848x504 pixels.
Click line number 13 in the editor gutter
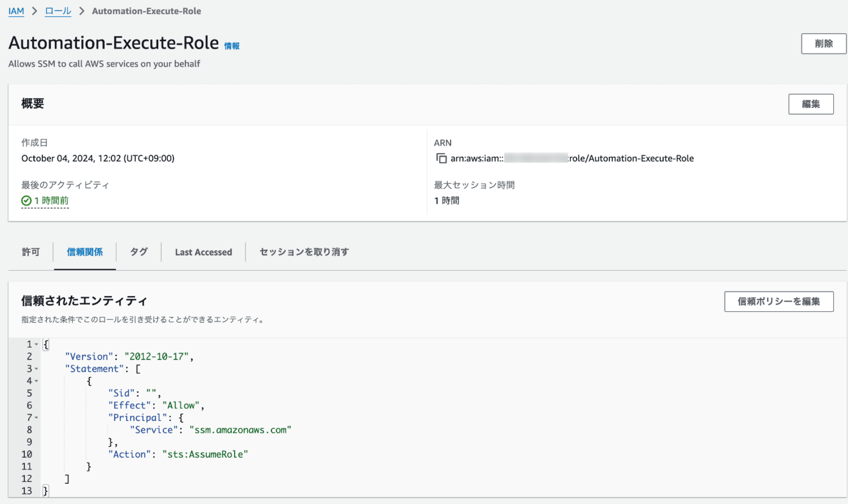click(27, 491)
